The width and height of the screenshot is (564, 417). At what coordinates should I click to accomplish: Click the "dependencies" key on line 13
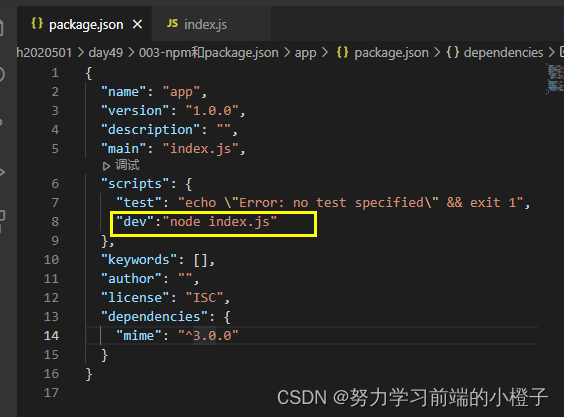(154, 317)
